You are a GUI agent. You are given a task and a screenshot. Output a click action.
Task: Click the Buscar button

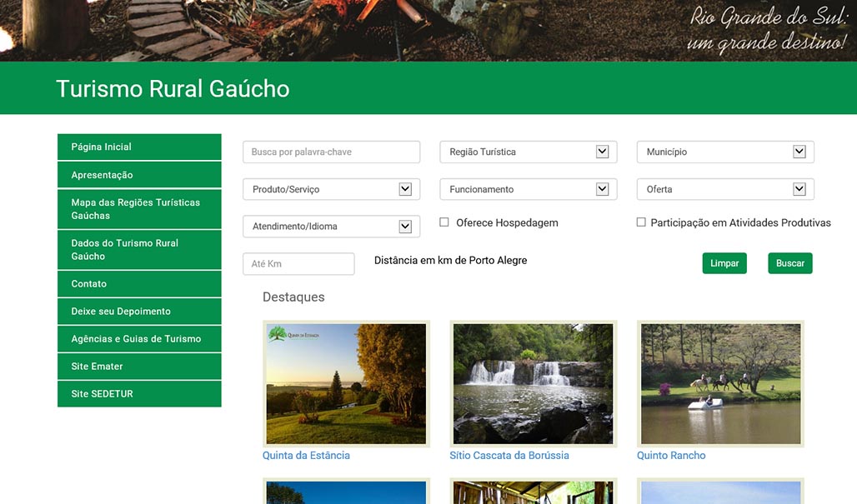(x=790, y=263)
